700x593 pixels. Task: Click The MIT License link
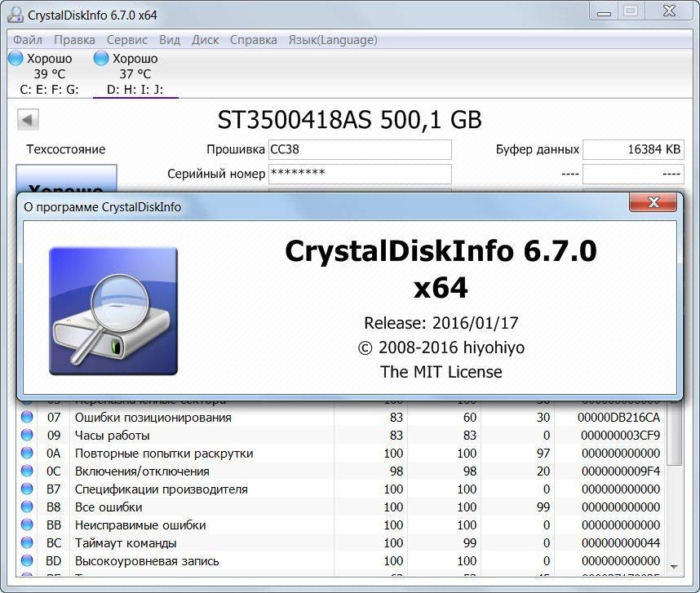(441, 372)
